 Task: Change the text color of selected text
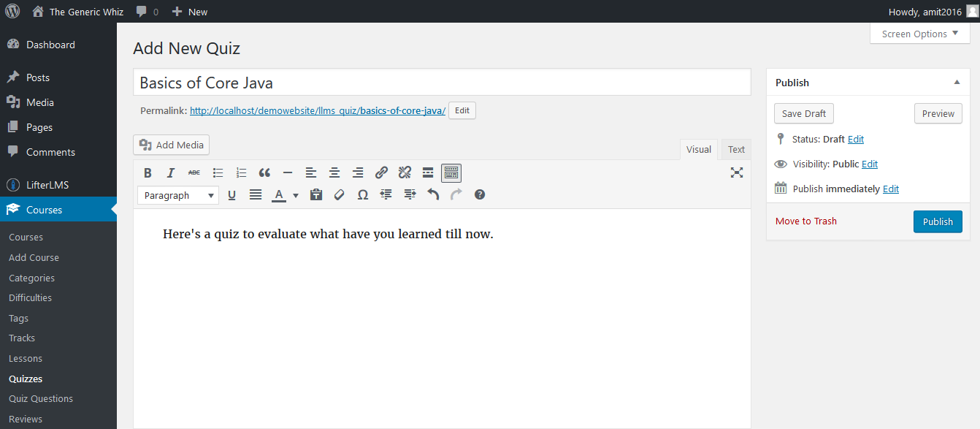(x=278, y=194)
